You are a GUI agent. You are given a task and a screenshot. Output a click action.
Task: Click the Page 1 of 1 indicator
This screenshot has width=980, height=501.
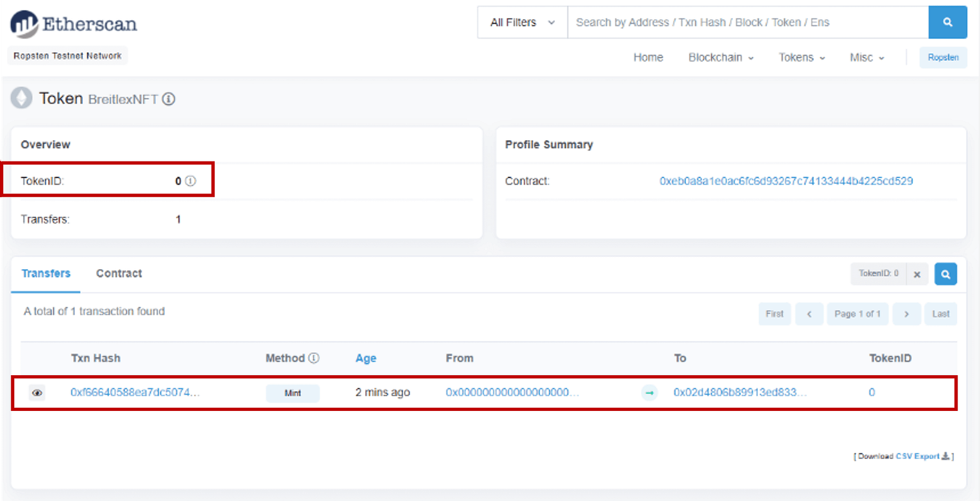857,314
